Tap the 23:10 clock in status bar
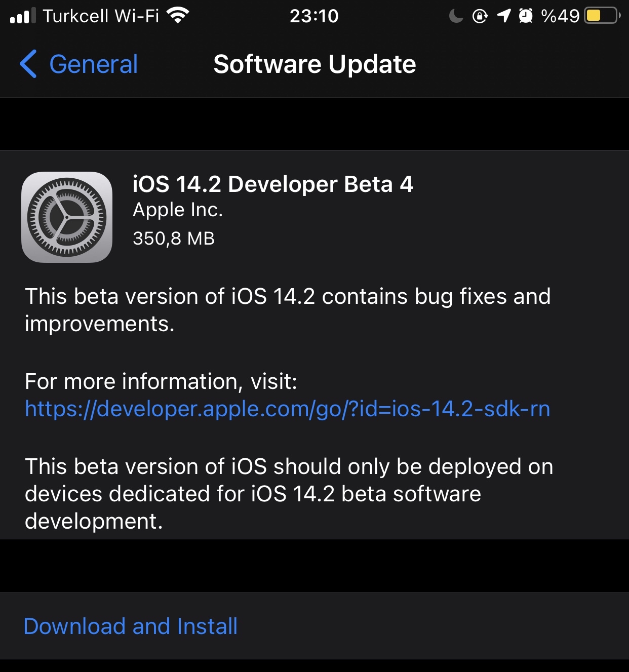This screenshot has height=672, width=629. click(314, 16)
